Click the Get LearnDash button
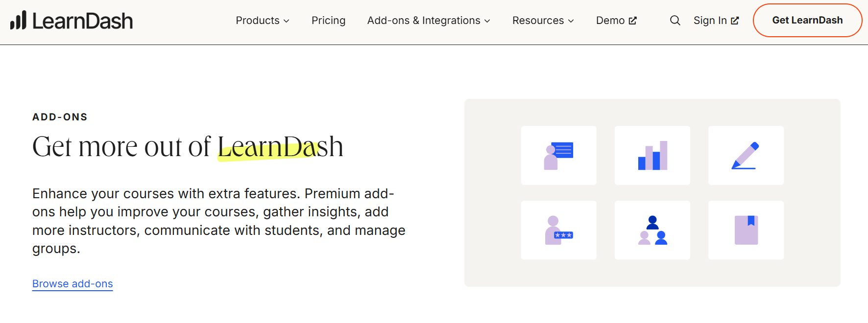This screenshot has height=323, width=868. (x=807, y=20)
